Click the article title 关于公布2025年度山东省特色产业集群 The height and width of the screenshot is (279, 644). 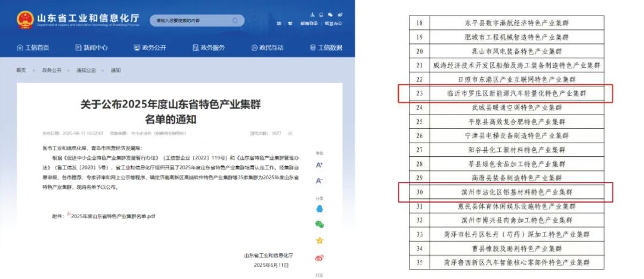[x=171, y=105]
